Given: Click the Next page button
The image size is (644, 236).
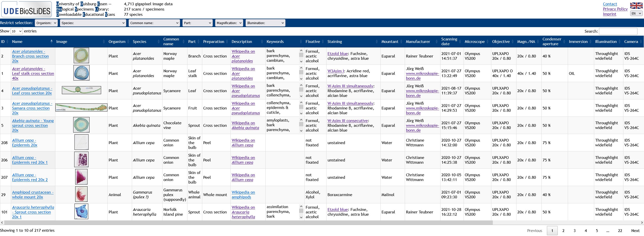Looking at the screenshot, I should coord(635,230).
